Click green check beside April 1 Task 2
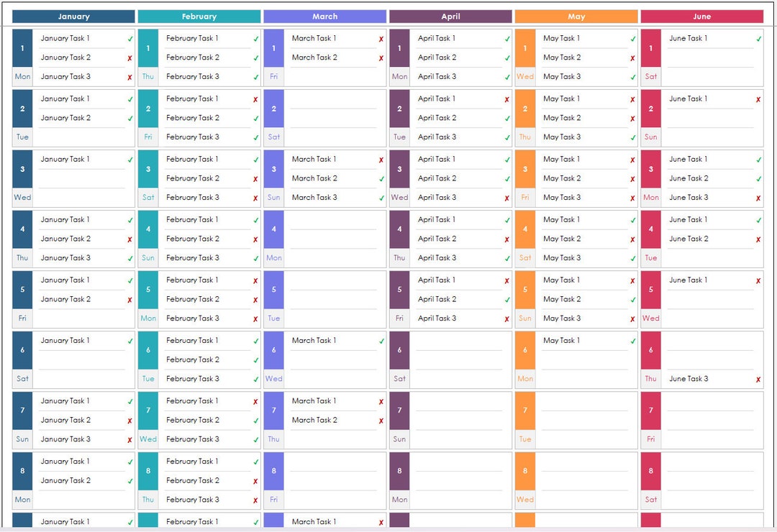 507,58
